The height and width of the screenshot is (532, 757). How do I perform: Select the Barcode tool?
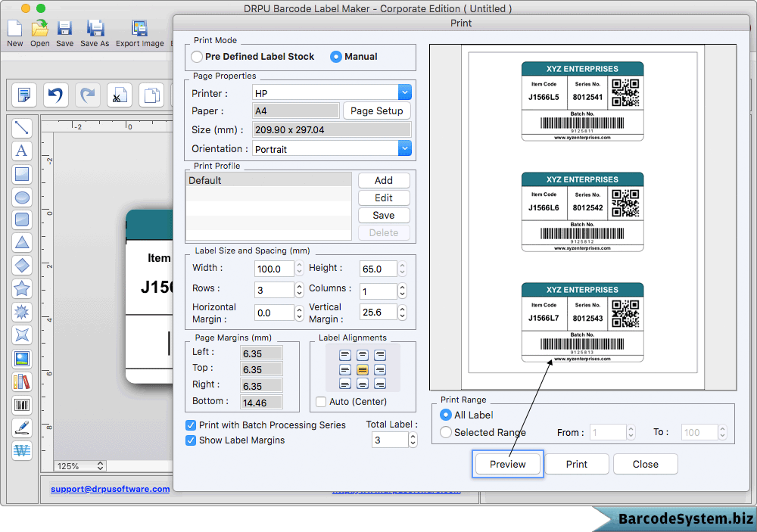coord(22,406)
